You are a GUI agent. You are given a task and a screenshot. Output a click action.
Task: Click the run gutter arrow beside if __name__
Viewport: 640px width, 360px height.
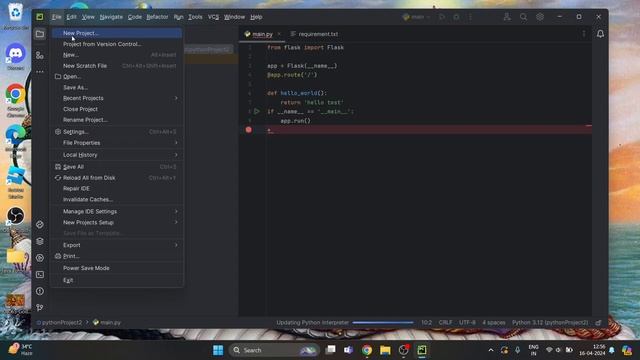pos(257,111)
